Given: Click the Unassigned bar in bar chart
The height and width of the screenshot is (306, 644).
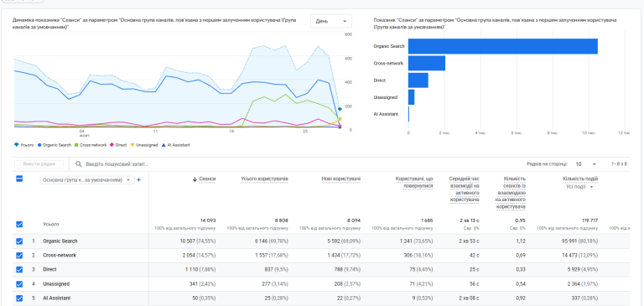Looking at the screenshot, I should [x=411, y=97].
